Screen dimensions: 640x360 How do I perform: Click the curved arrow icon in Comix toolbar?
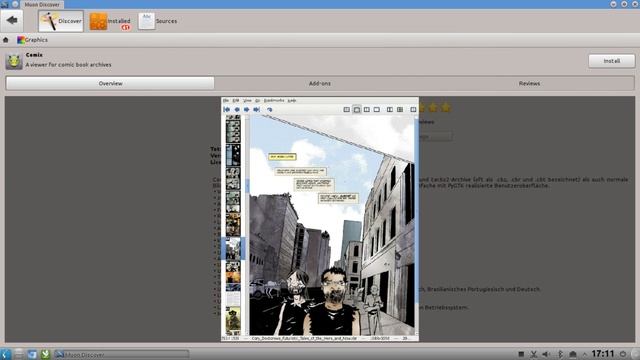pyautogui.click(x=269, y=109)
